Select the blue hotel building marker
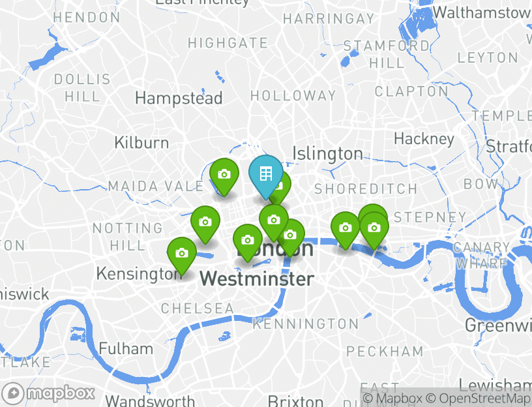 pos(265,173)
